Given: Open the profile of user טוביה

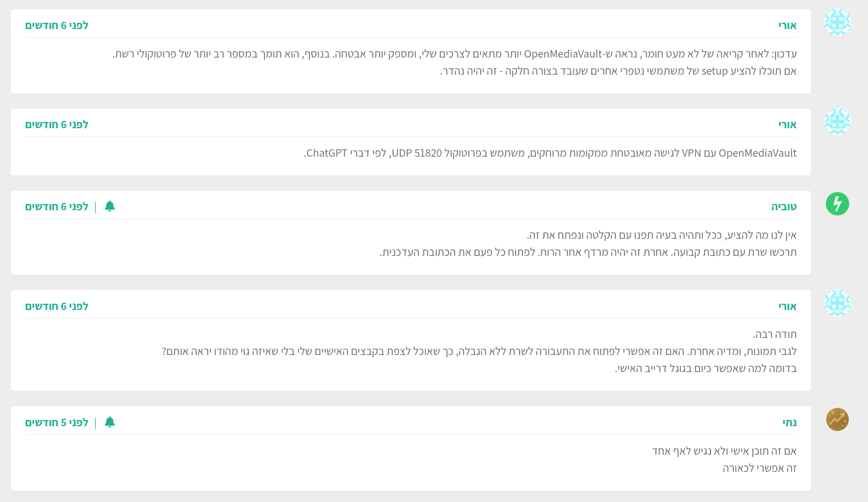Looking at the screenshot, I should point(784,207).
